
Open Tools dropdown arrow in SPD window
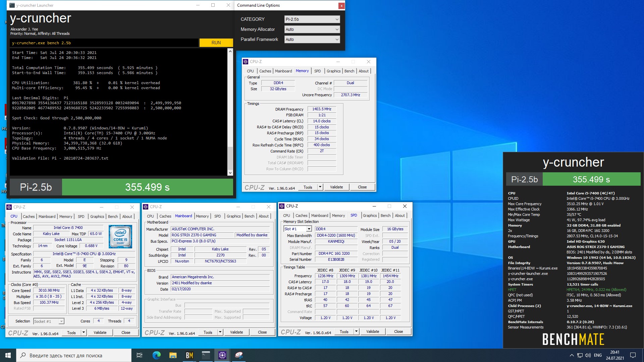click(x=356, y=331)
